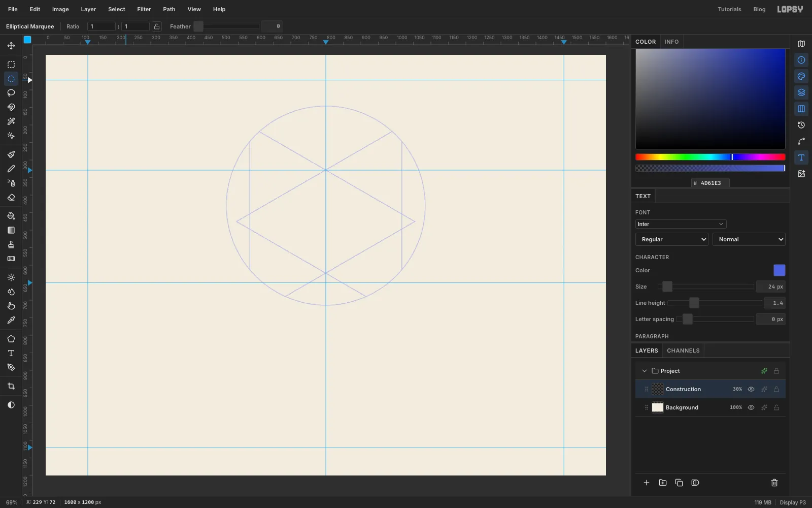The height and width of the screenshot is (508, 812).
Task: Select the Move tool
Action: click(11, 46)
